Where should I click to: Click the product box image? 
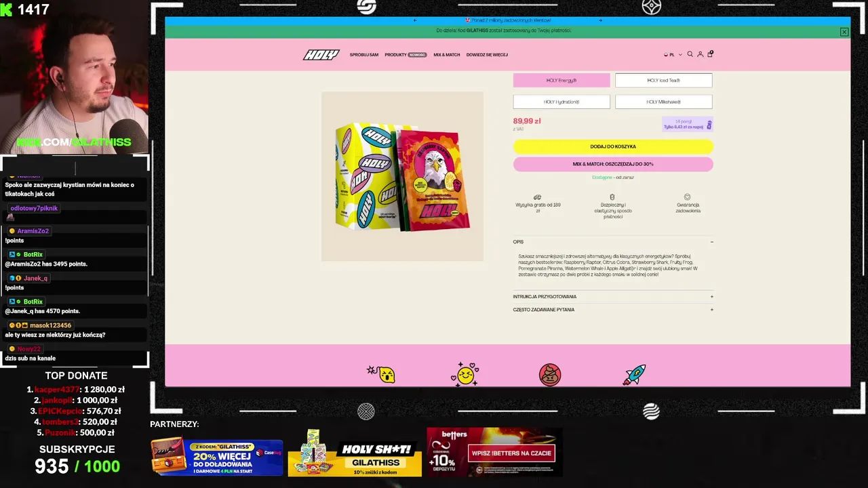402,176
